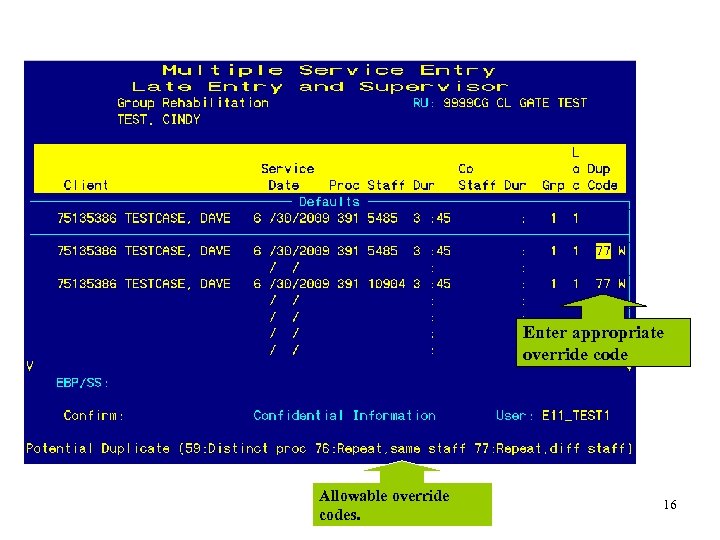Click the Late Entry and Supervisor subtitle

pyautogui.click(x=320, y=86)
